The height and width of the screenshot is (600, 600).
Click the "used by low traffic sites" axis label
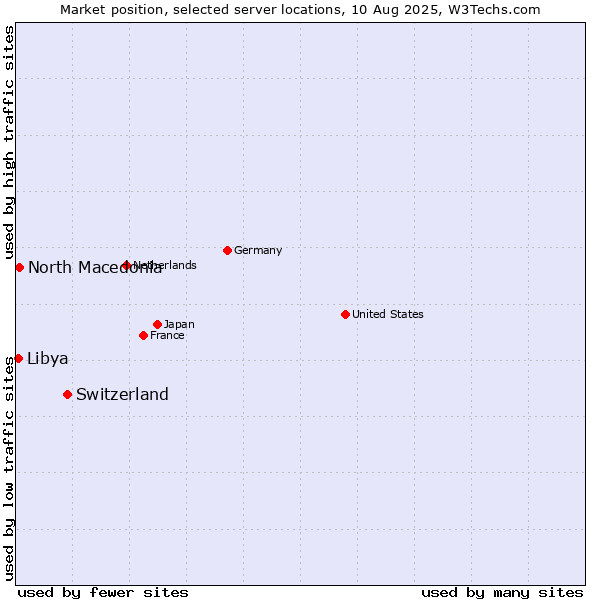[9, 469]
